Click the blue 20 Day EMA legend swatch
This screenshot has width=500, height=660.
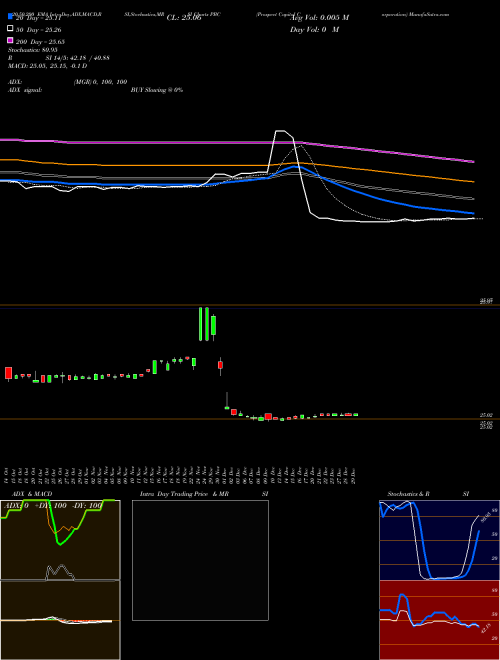[10, 17]
